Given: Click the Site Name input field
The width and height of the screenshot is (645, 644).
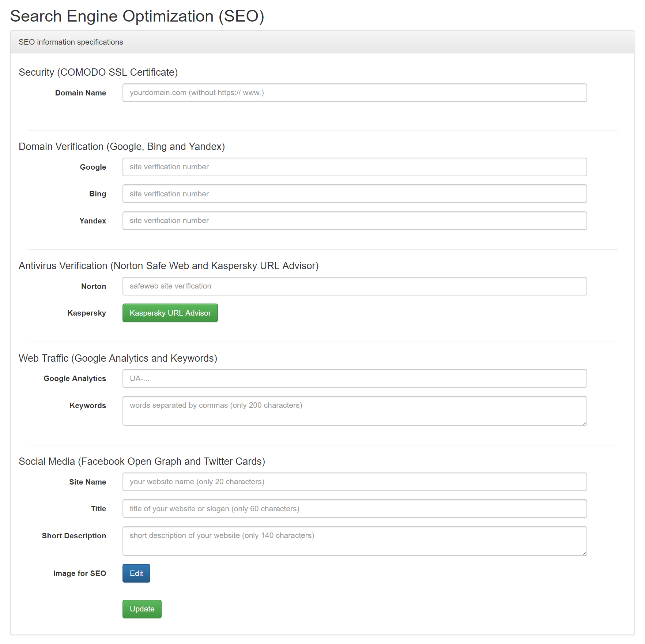Looking at the screenshot, I should [355, 482].
